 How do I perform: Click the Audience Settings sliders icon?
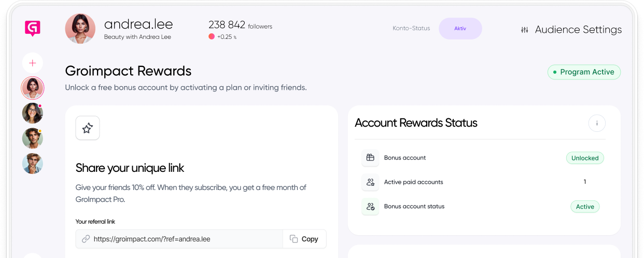click(x=525, y=30)
